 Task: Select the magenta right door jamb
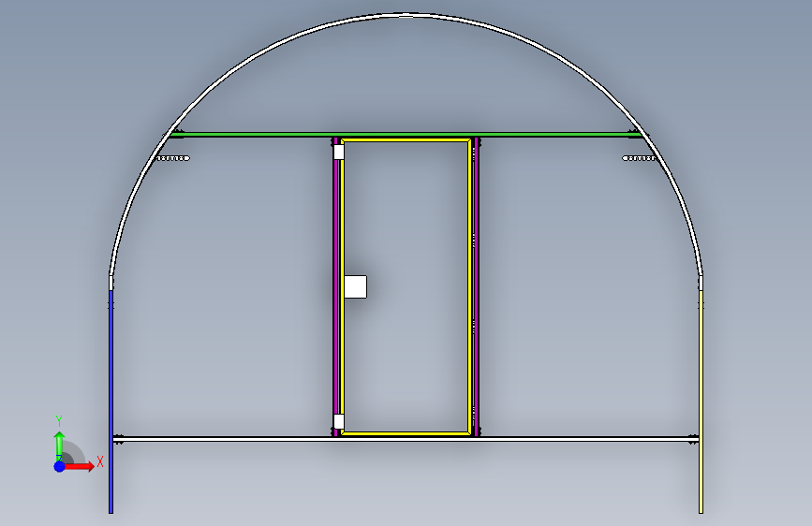pyautogui.click(x=477, y=286)
